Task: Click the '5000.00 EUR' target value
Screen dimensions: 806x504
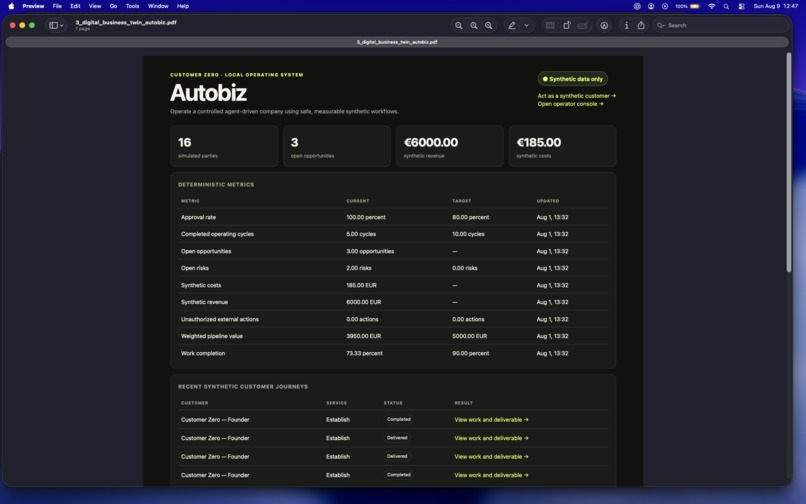Action: point(469,336)
